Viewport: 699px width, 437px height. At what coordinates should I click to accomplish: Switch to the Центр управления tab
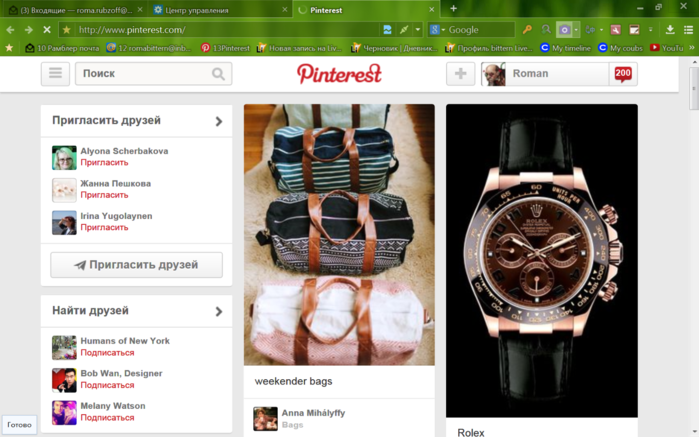[218, 10]
